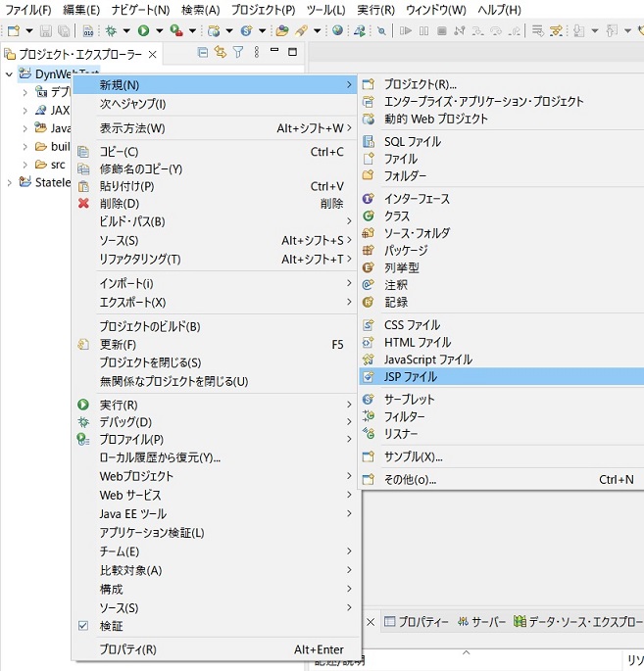644x671 pixels.
Task: Click the デバッグ bug icon in context menu
Action: [x=83, y=422]
